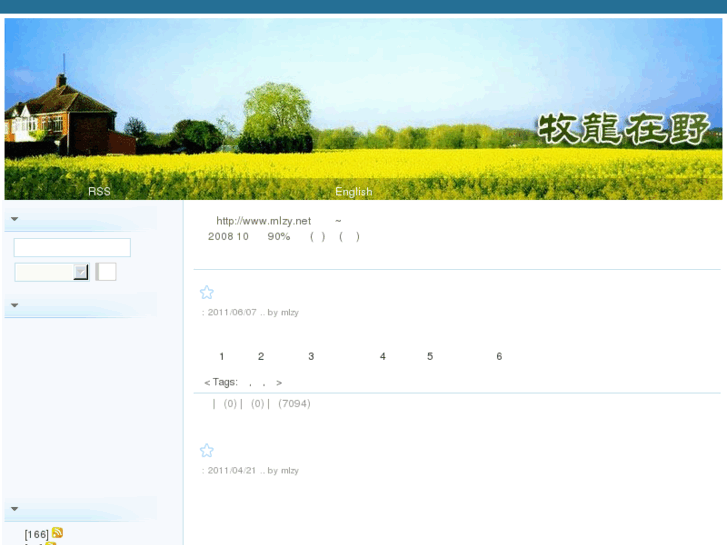Click the star icon beside the 2011/06/07 post
The width and height of the screenshot is (727, 545).
coord(207,293)
